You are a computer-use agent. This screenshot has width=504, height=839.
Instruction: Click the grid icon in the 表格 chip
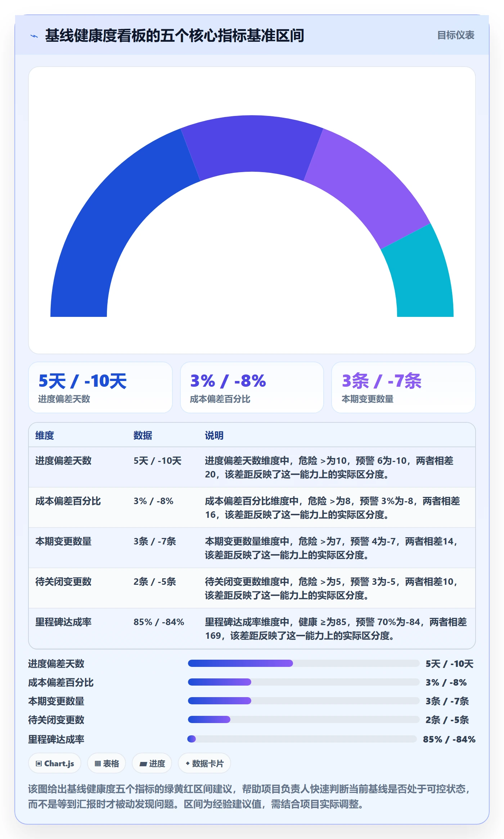pos(98,763)
